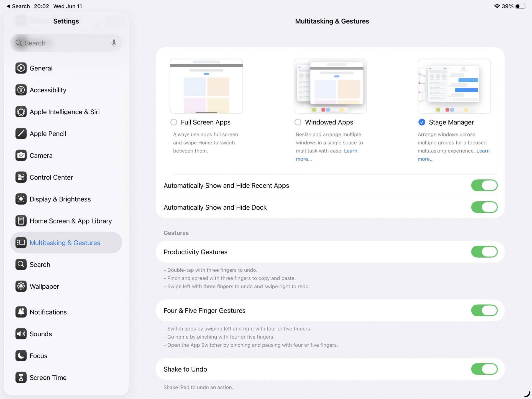Open General settings via its gear icon
Viewport: 532px width, 399px height.
(x=21, y=68)
